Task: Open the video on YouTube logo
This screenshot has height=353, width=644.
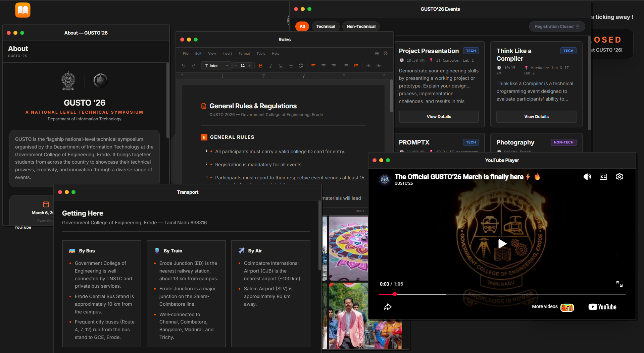Action: coord(602,307)
